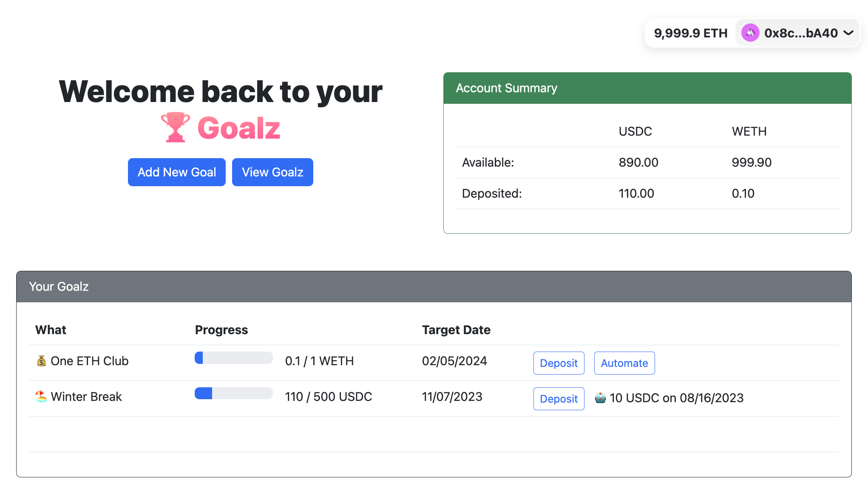Viewport: 868px width, 494px height.
Task: Expand the wallet account dropdown chevron
Action: pos(848,33)
